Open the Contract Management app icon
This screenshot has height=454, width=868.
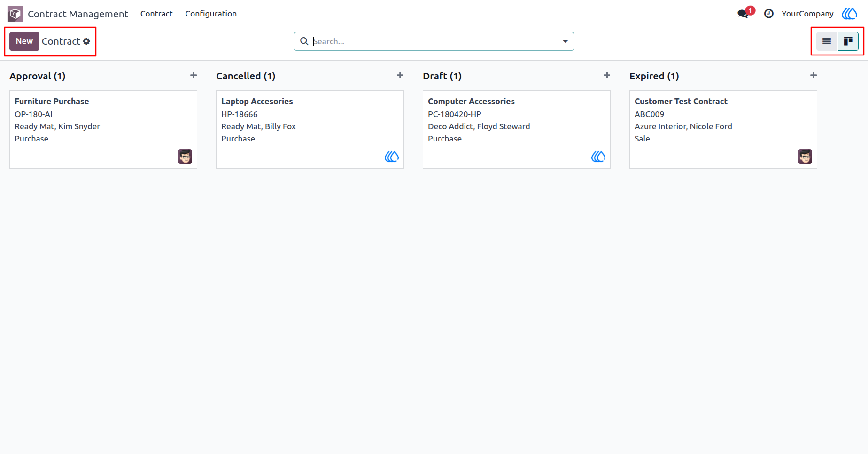pyautogui.click(x=15, y=14)
